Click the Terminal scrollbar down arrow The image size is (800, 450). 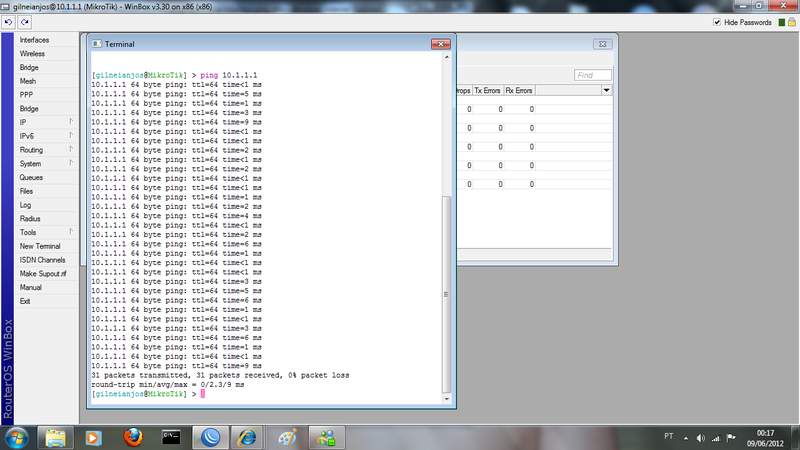click(446, 398)
